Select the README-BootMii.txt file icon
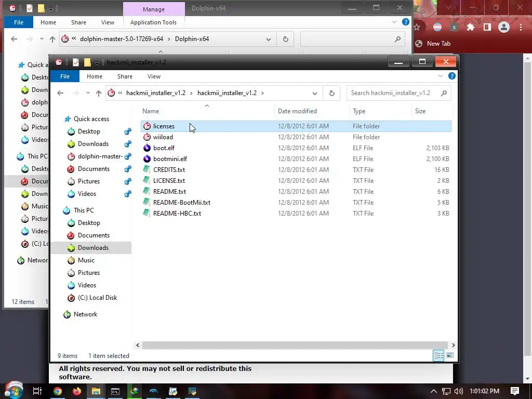This screenshot has width=532, height=399. [147, 202]
